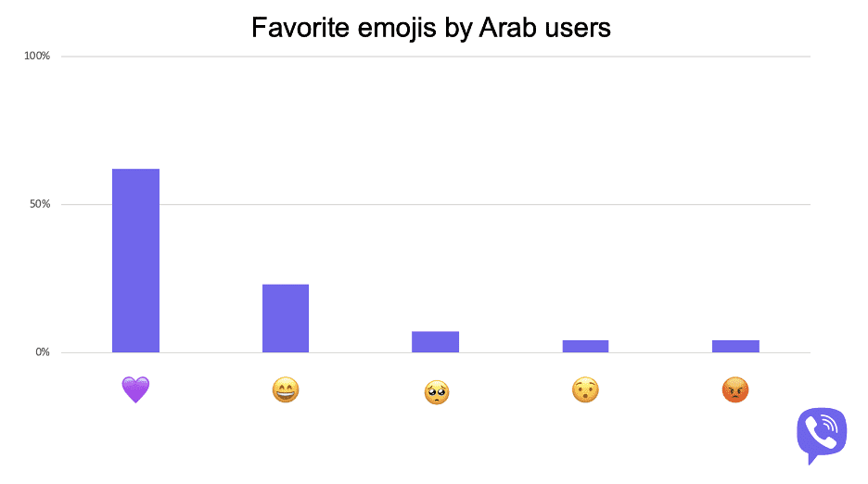868x484 pixels.
Task: Select the hushed surprised face emoji
Action: (x=585, y=389)
